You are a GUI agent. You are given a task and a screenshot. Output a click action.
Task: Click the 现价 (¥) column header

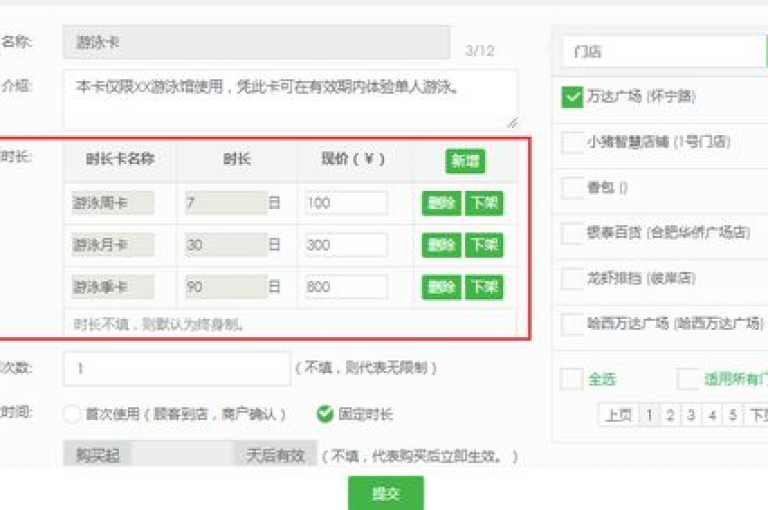tap(353, 159)
